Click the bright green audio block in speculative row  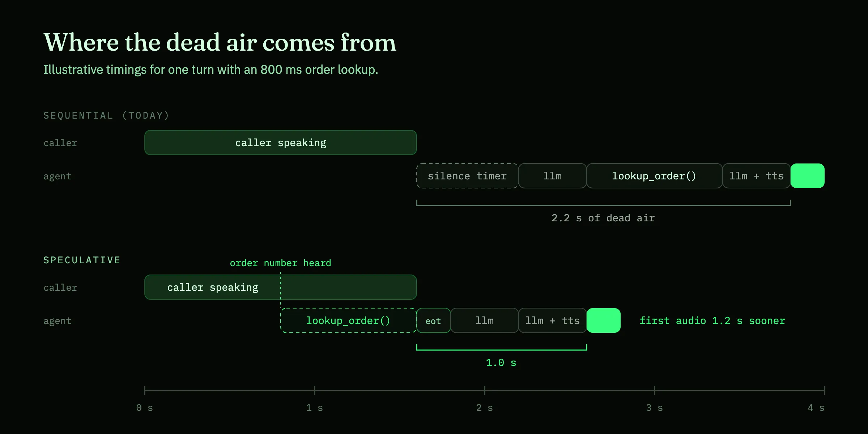pos(604,320)
